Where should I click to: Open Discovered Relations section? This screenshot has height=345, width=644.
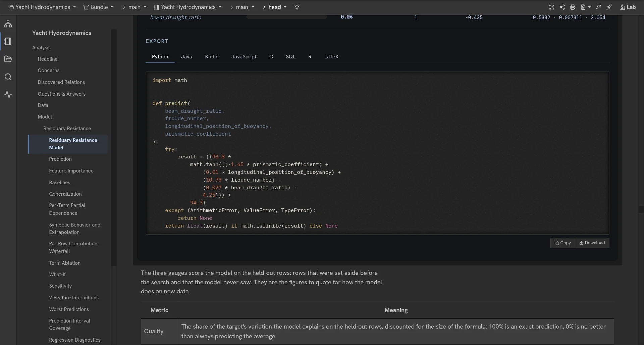(x=61, y=82)
